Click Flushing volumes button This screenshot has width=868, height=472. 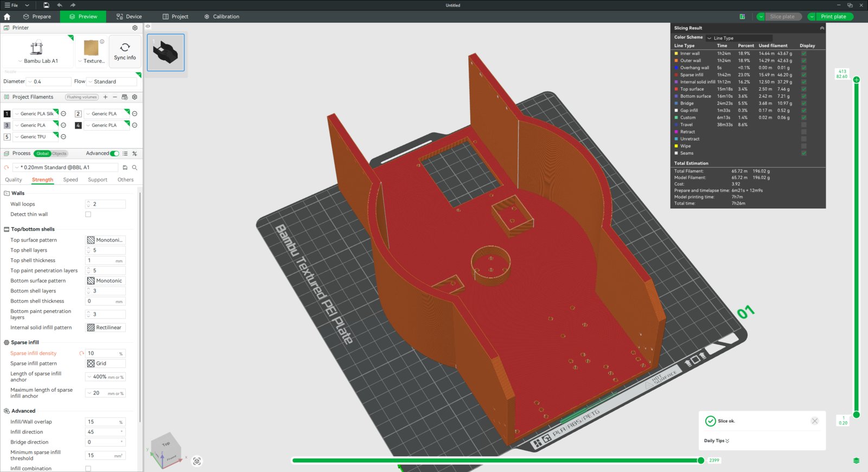pyautogui.click(x=82, y=97)
